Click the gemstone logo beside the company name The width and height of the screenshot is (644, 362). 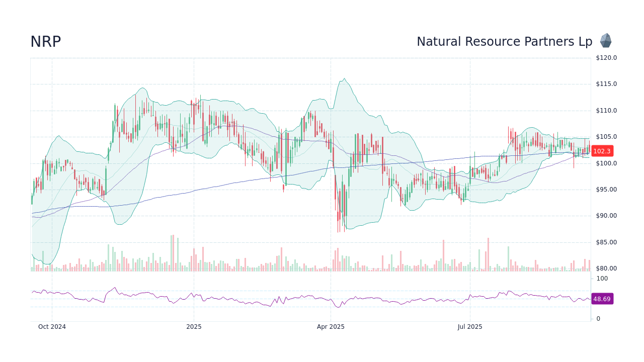click(606, 41)
